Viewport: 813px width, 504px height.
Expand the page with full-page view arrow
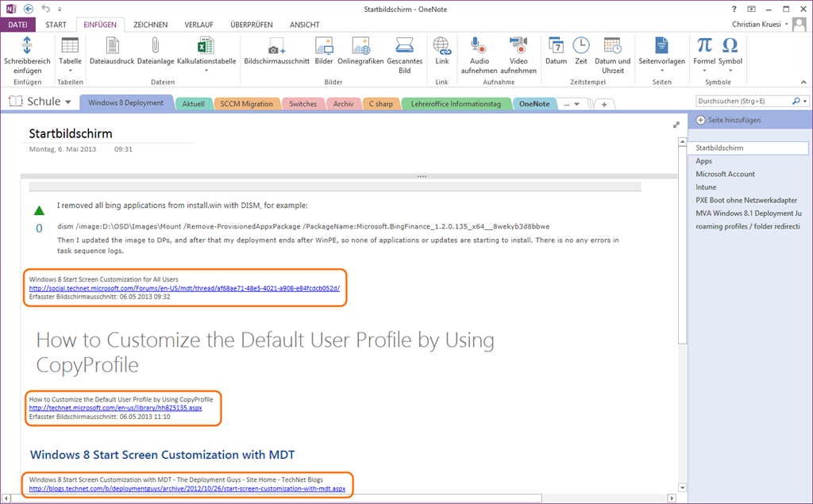click(x=676, y=125)
